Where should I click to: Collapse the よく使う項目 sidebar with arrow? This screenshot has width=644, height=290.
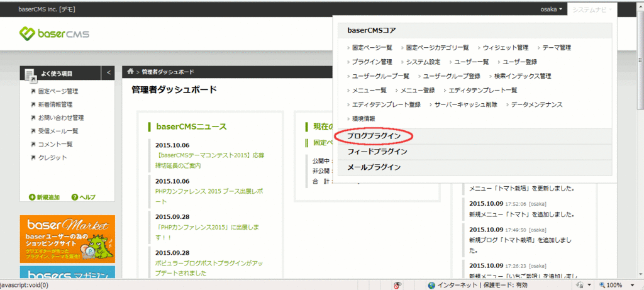pyautogui.click(x=108, y=73)
